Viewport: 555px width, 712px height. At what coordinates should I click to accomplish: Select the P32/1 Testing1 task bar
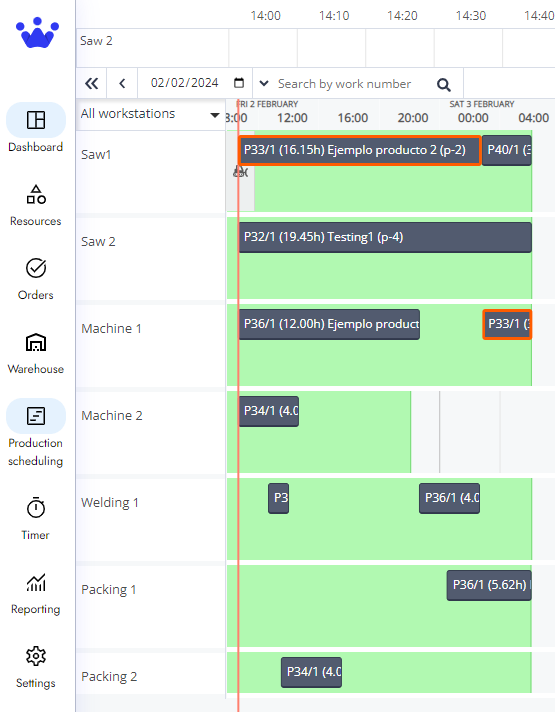pos(385,237)
